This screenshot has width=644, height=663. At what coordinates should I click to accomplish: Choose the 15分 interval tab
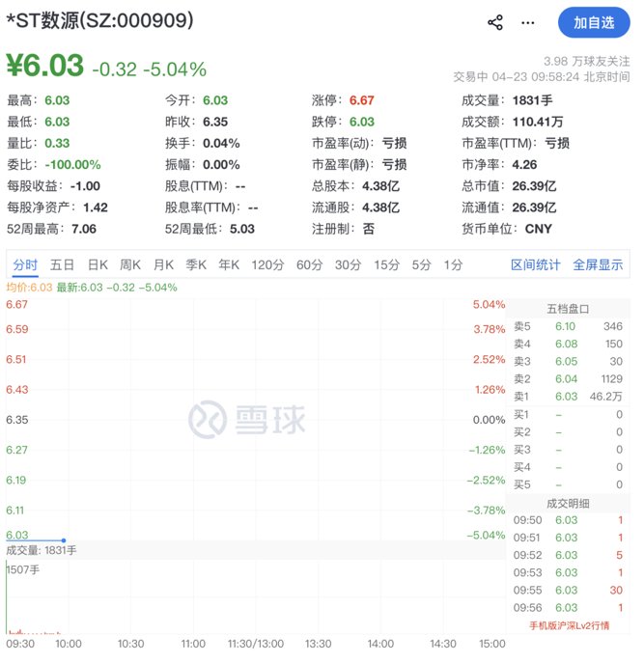(x=386, y=264)
